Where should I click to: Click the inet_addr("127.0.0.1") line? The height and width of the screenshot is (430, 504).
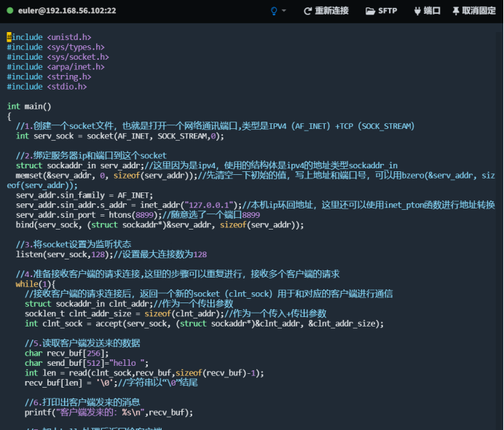[255, 206]
